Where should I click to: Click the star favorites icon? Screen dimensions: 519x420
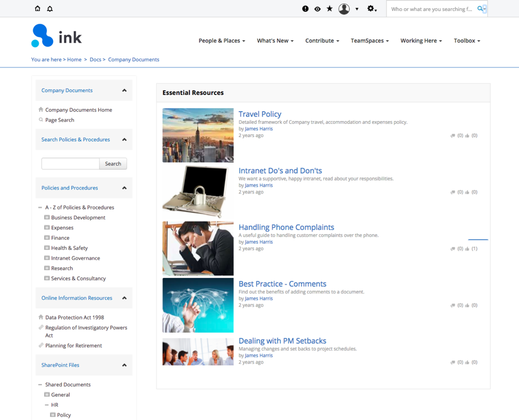tap(329, 9)
